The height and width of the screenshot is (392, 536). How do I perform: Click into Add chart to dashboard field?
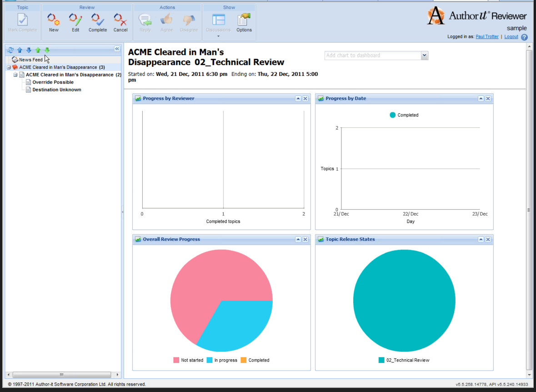[373, 55]
